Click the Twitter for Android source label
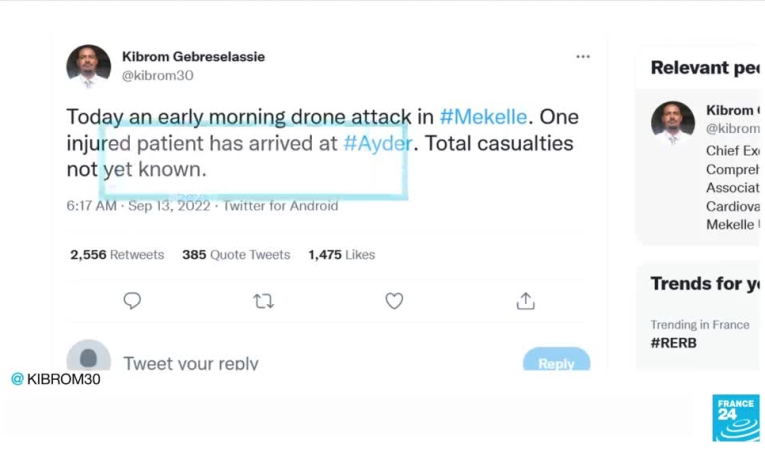Viewport: 765px width, 456px height. [x=280, y=206]
